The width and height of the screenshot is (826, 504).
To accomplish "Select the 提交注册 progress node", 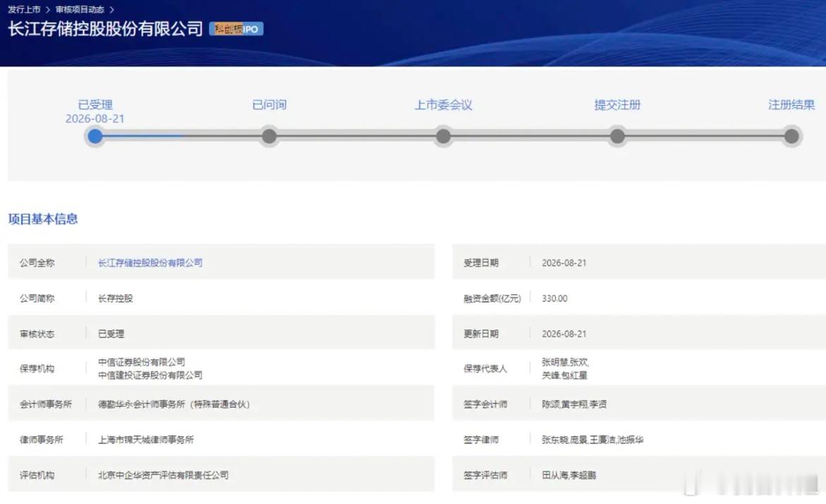I will [618, 136].
